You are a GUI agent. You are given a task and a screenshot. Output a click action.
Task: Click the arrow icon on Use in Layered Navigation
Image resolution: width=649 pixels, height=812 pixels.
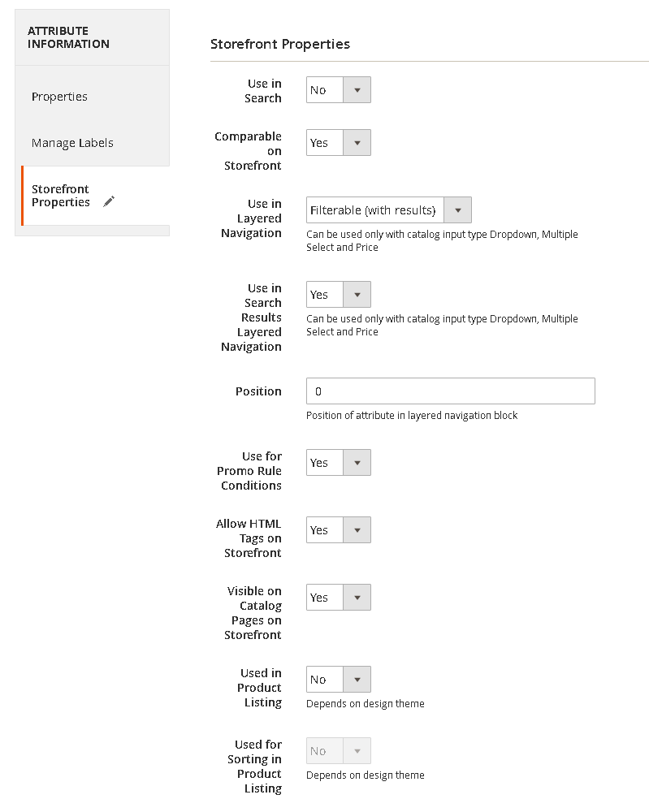pyautogui.click(x=457, y=209)
